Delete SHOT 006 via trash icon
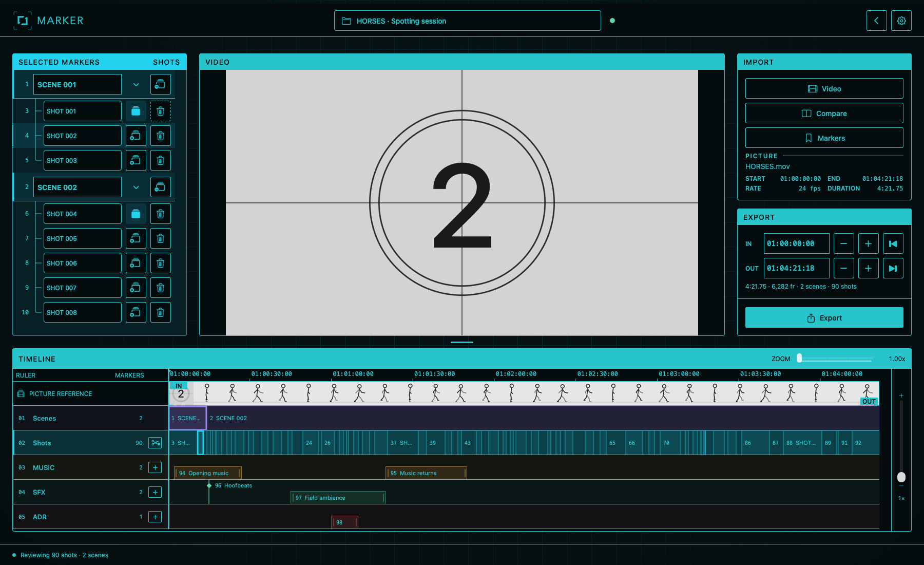The height and width of the screenshot is (565, 924). pyautogui.click(x=161, y=263)
